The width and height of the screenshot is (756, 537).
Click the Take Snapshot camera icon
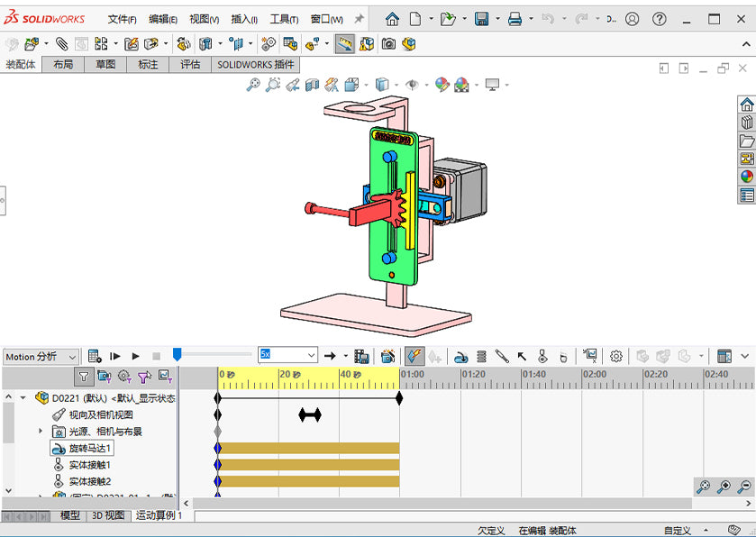[x=388, y=44]
